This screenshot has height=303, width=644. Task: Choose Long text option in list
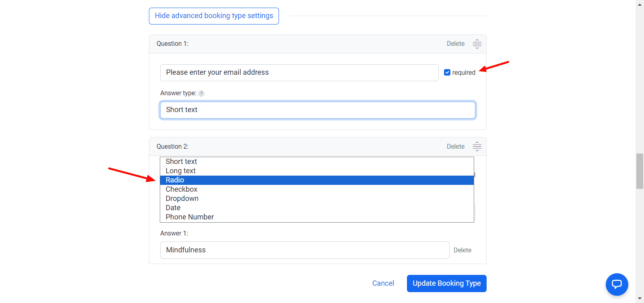(x=181, y=171)
